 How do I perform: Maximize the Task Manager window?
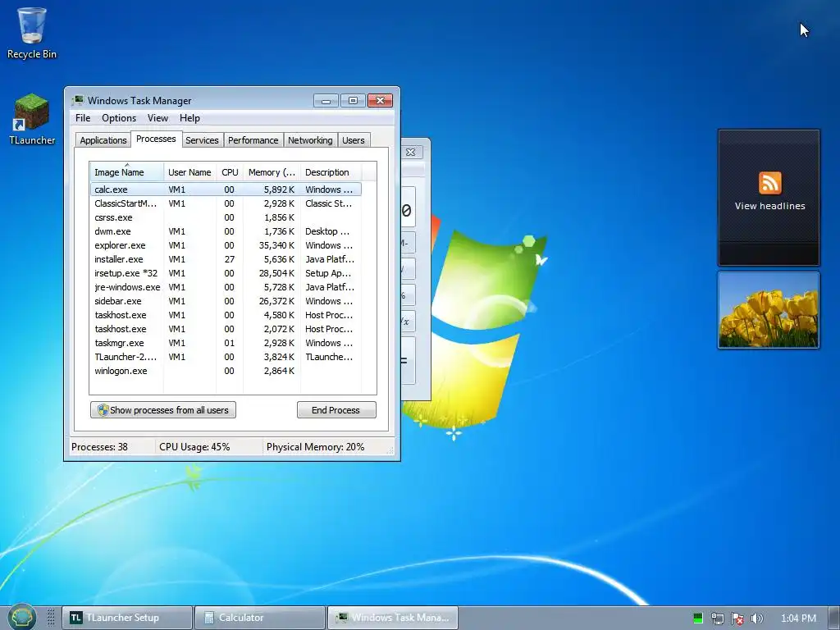[x=353, y=100]
